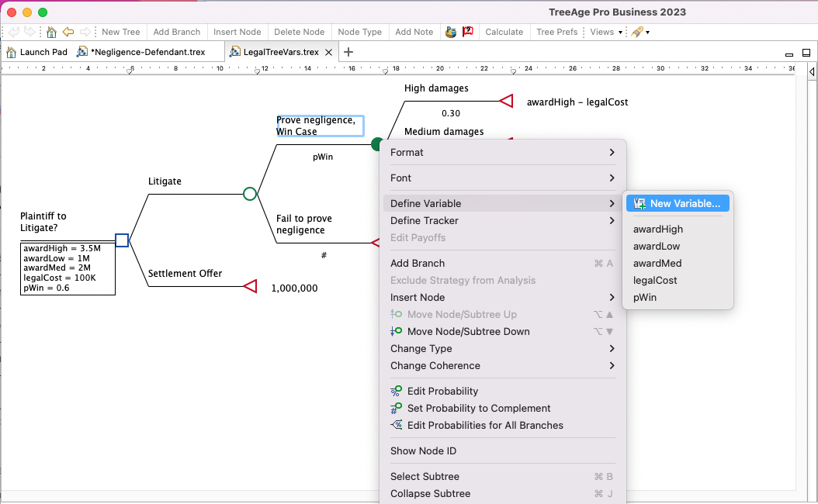Click the Prove negligence, Win Case label field
818x504 pixels.
(320, 126)
